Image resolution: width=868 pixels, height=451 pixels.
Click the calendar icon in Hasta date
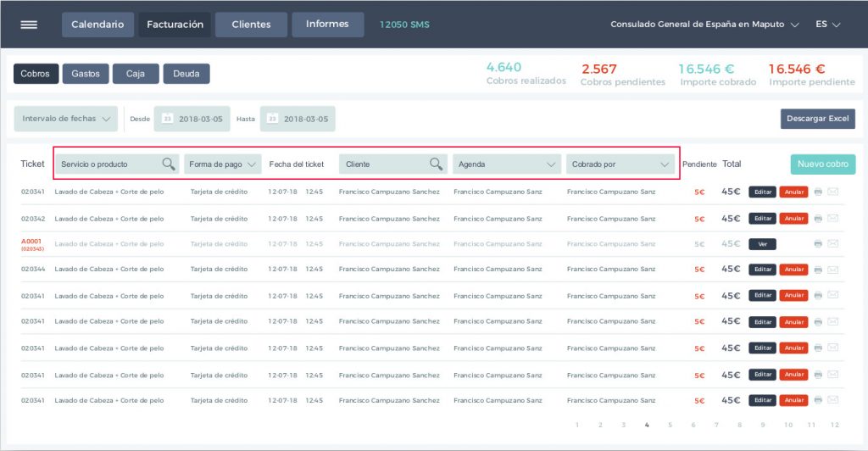[272, 119]
